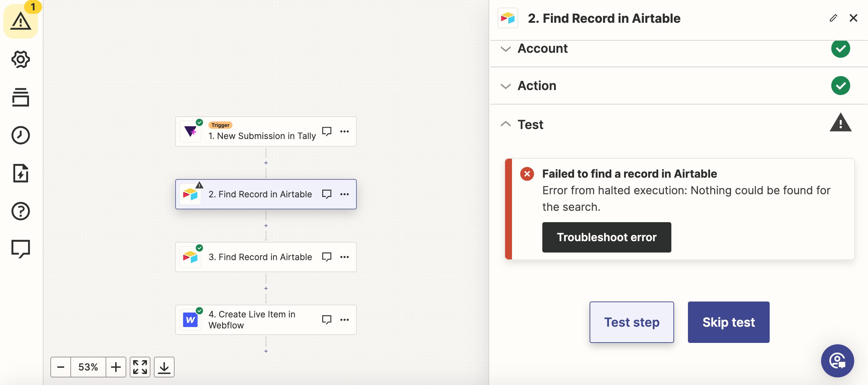
Task: Rename the step with the pencil icon
Action: pyautogui.click(x=834, y=18)
